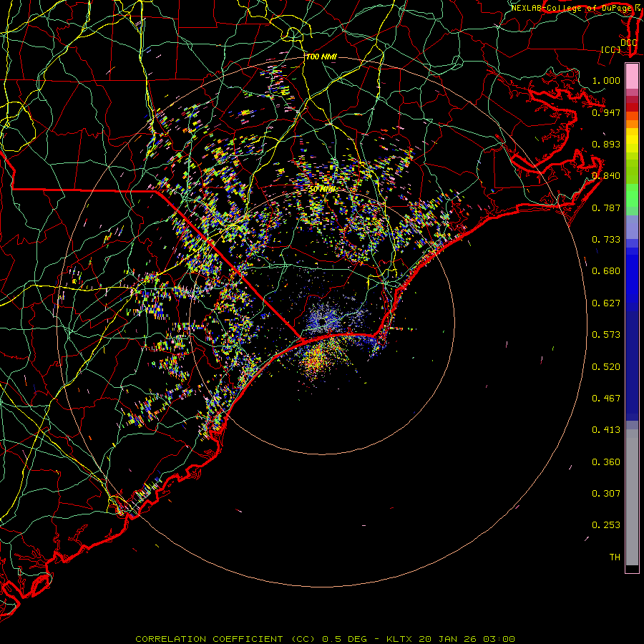Select the 0.787 legend value
Screen dimensions: 644x644
[x=606, y=208]
